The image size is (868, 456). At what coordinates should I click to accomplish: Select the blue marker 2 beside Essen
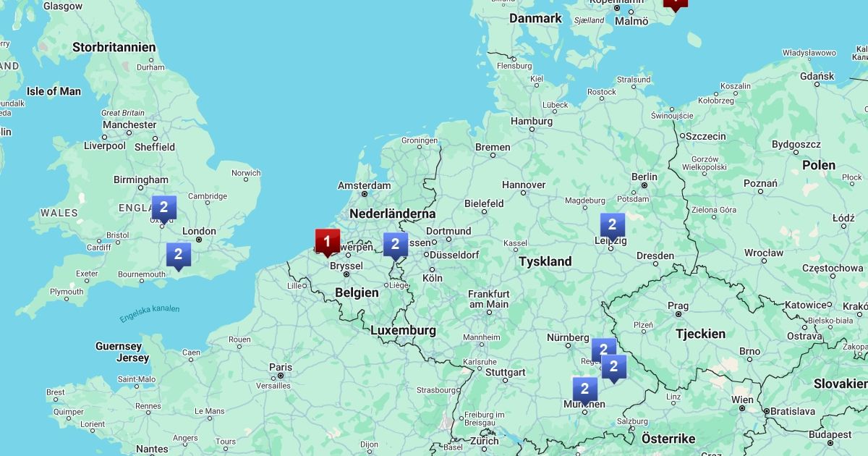(x=395, y=245)
